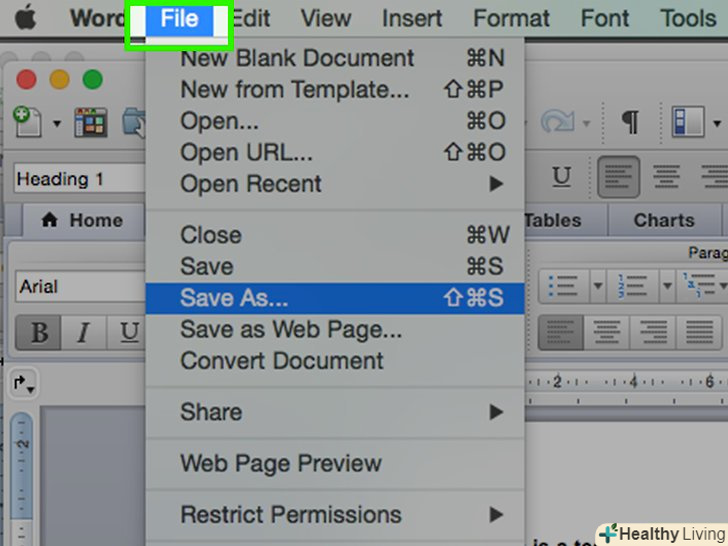Open the Insert menu in menu bar
Viewport: 728px width, 546px height.
click(x=411, y=18)
